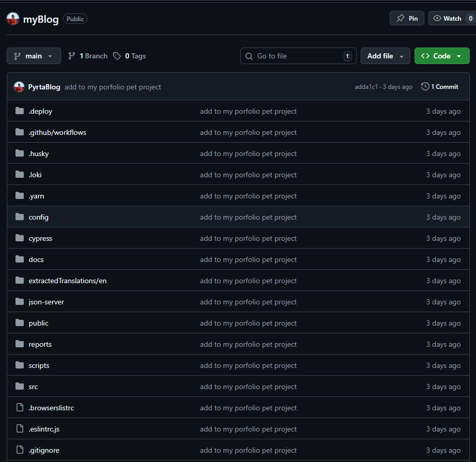Click the branch icon beside 1 Branch

(x=72, y=56)
